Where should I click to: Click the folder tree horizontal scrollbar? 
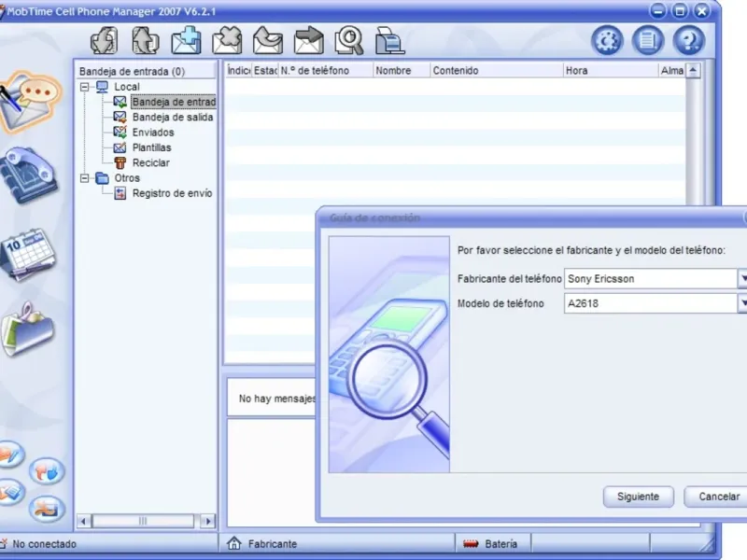145,521
